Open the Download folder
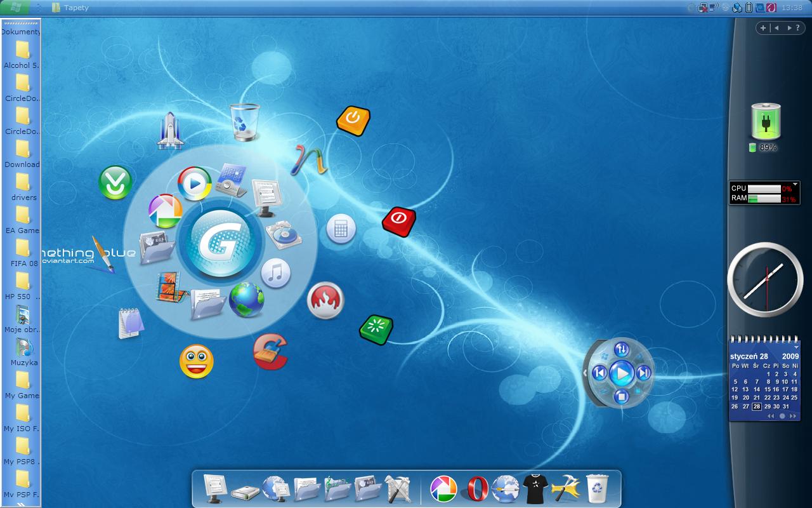This screenshot has width=812, height=508. [x=22, y=154]
